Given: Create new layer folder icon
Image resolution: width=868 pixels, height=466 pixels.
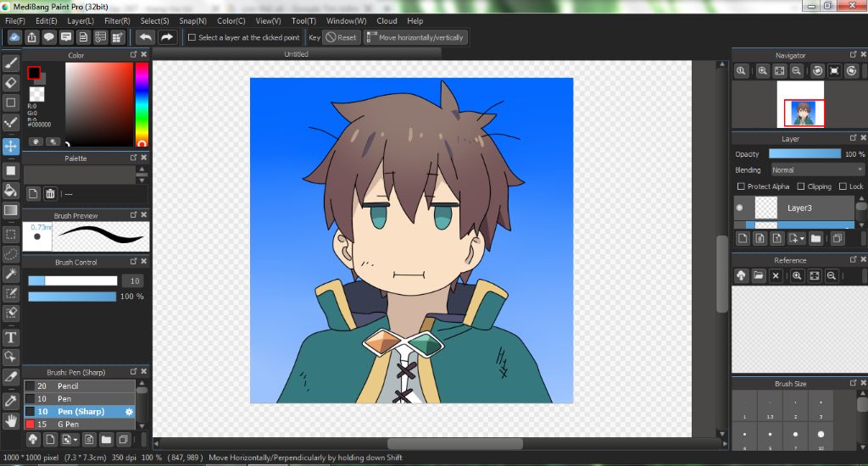Looking at the screenshot, I should 815,239.
